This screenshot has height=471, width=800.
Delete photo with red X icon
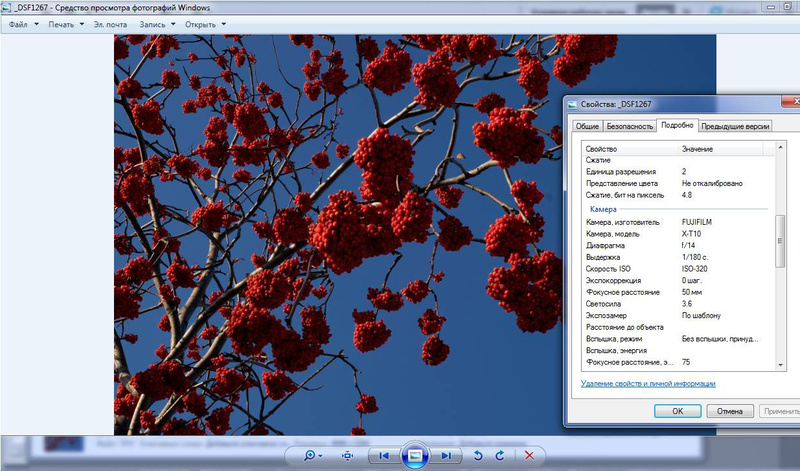click(529, 456)
